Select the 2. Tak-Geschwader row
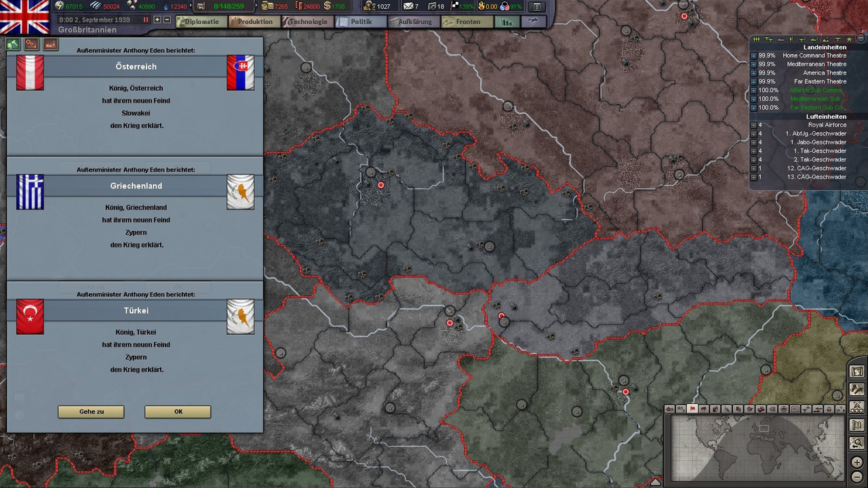The width and height of the screenshot is (868, 488). (799, 160)
